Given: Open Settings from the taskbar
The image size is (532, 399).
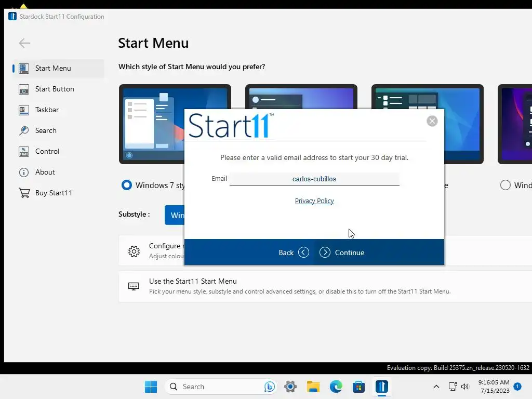Looking at the screenshot, I should coord(290,387).
